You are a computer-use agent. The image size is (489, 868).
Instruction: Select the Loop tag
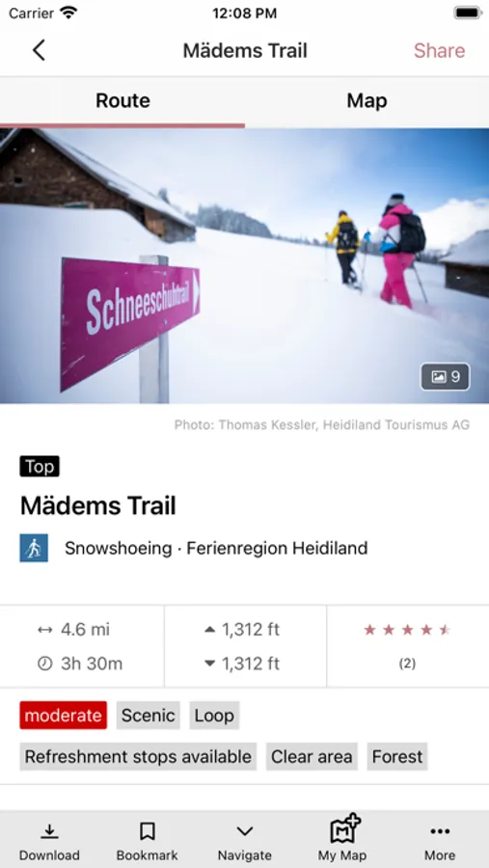(214, 716)
